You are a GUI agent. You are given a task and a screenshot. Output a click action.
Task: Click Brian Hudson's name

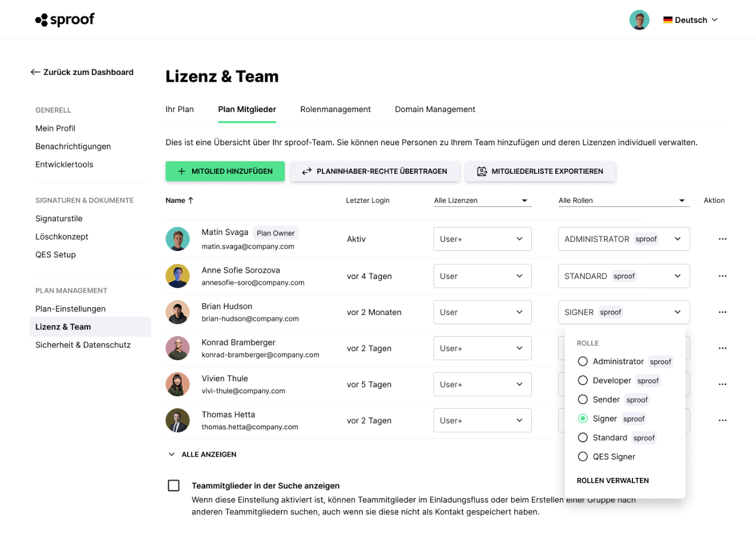tap(227, 306)
